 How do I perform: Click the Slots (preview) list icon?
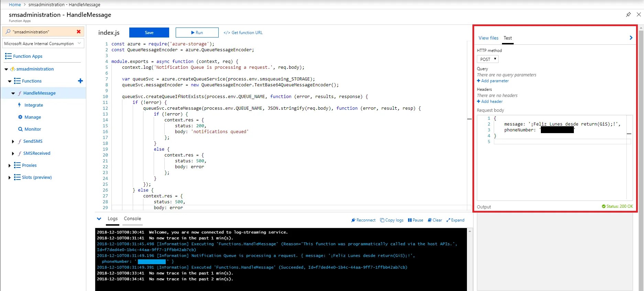point(17,177)
